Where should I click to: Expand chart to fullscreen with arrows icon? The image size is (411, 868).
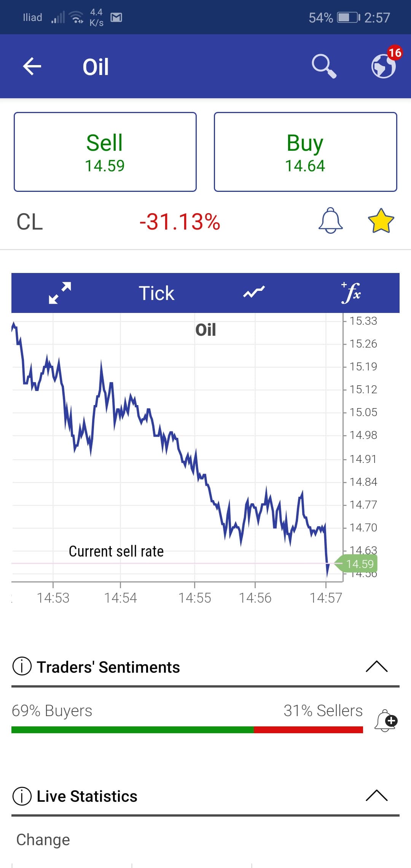point(60,293)
